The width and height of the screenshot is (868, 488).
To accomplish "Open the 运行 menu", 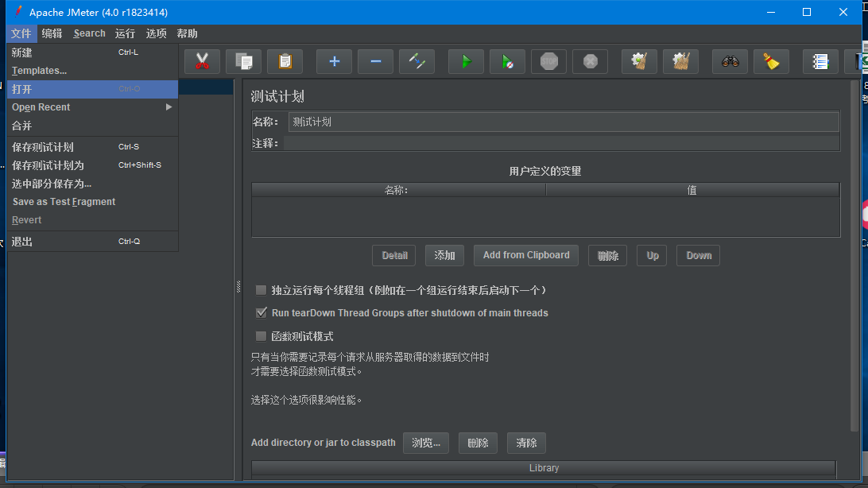I will pos(125,33).
